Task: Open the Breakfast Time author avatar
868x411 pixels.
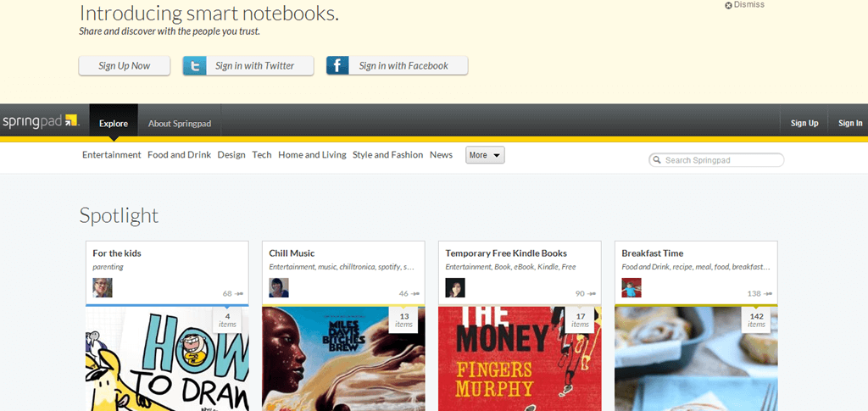Action: pyautogui.click(x=632, y=287)
